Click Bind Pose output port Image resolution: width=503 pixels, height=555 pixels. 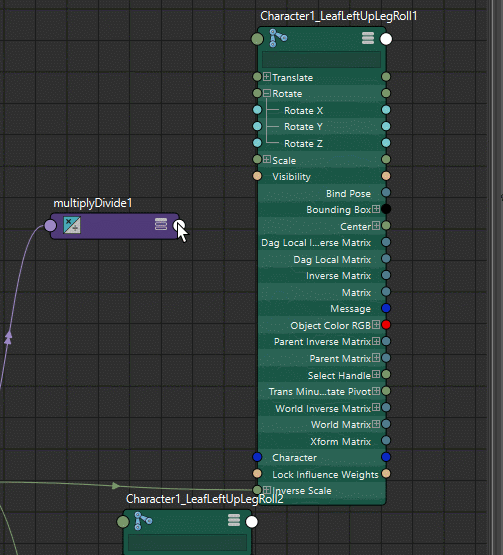coord(386,193)
